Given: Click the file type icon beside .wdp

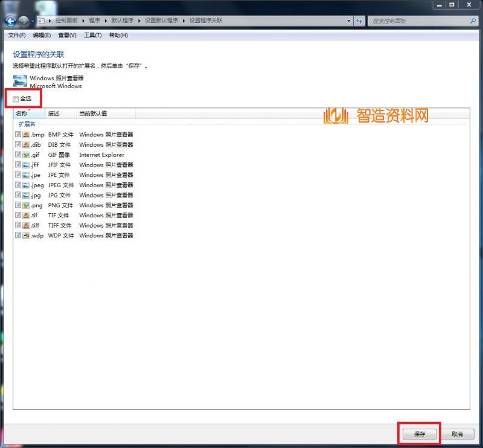Looking at the screenshot, I should [27, 235].
